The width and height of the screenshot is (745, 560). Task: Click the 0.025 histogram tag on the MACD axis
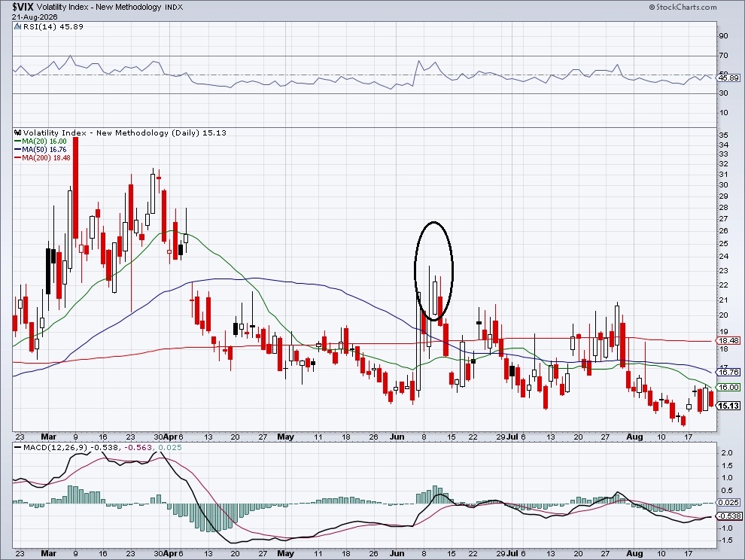pos(728,503)
